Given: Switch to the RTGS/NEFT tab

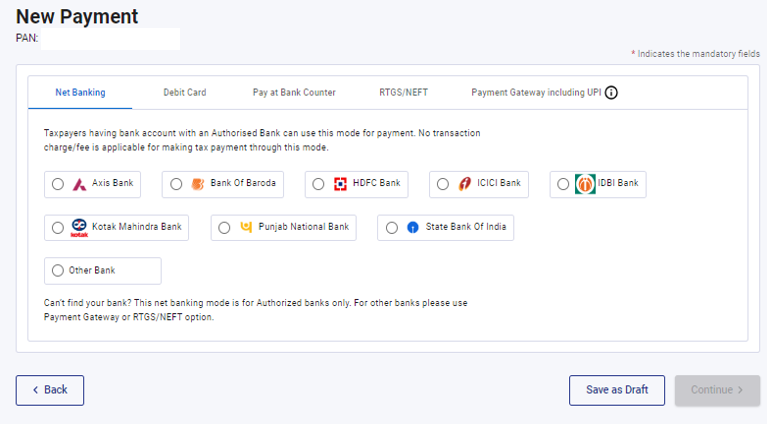Looking at the screenshot, I should (x=403, y=93).
